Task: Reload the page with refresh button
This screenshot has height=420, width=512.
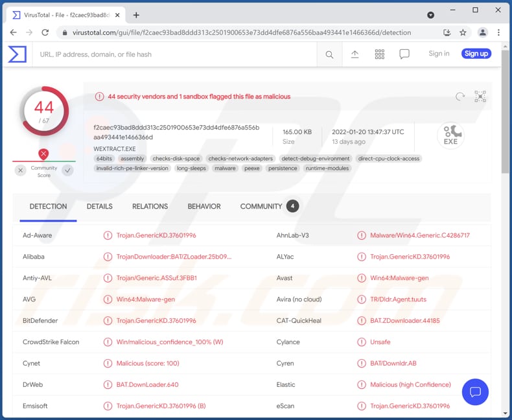Action: pos(45,32)
